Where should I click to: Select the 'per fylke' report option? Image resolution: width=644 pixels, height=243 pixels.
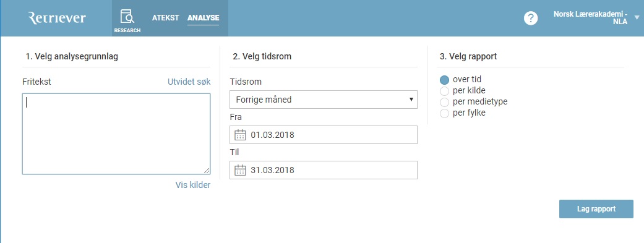point(444,113)
